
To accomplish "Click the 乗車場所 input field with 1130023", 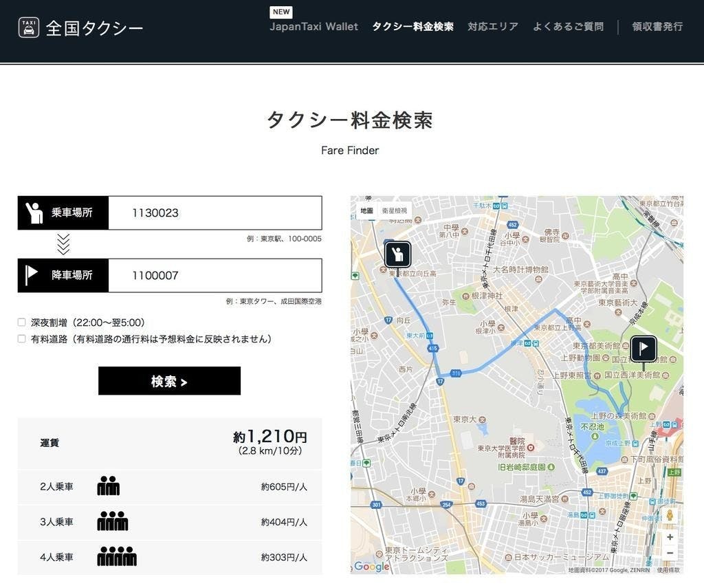I will click(215, 213).
